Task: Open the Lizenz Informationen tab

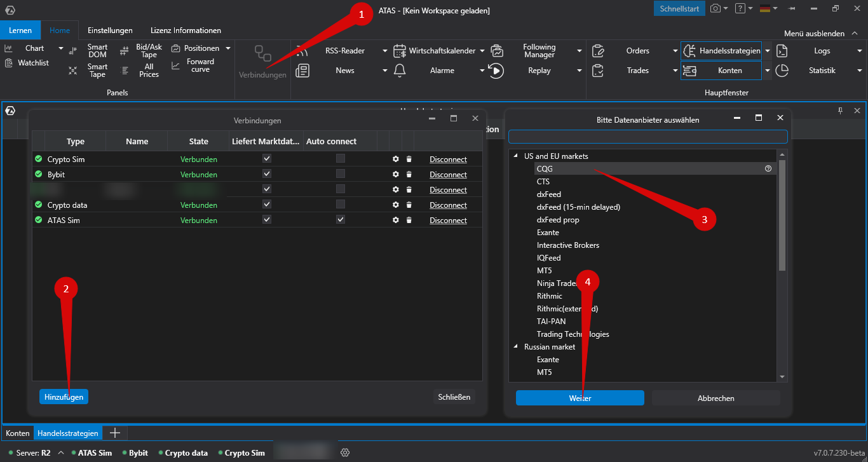Action: tap(186, 31)
